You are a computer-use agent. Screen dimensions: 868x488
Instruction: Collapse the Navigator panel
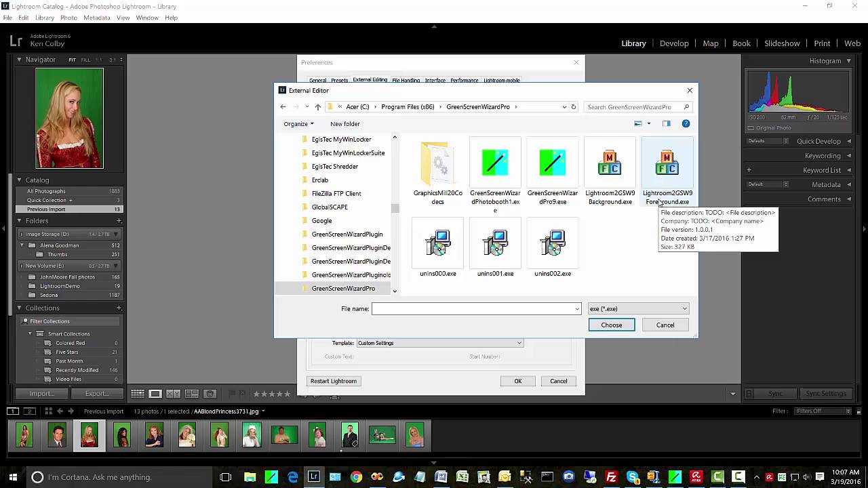(x=19, y=60)
